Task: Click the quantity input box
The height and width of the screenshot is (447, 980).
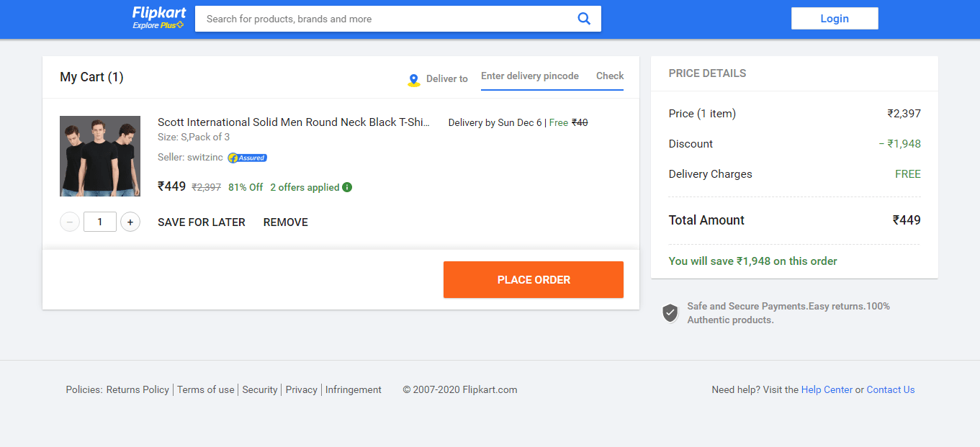Action: point(100,222)
